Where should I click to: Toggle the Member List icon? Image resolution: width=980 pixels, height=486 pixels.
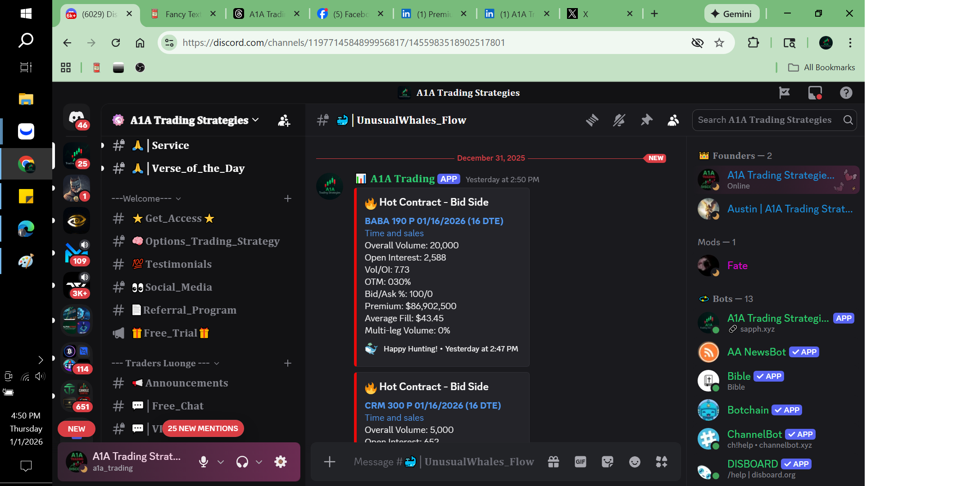pyautogui.click(x=673, y=120)
